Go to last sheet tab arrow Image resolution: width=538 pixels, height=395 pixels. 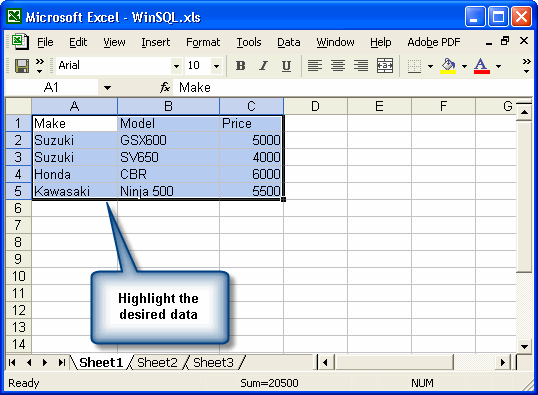click(62, 362)
